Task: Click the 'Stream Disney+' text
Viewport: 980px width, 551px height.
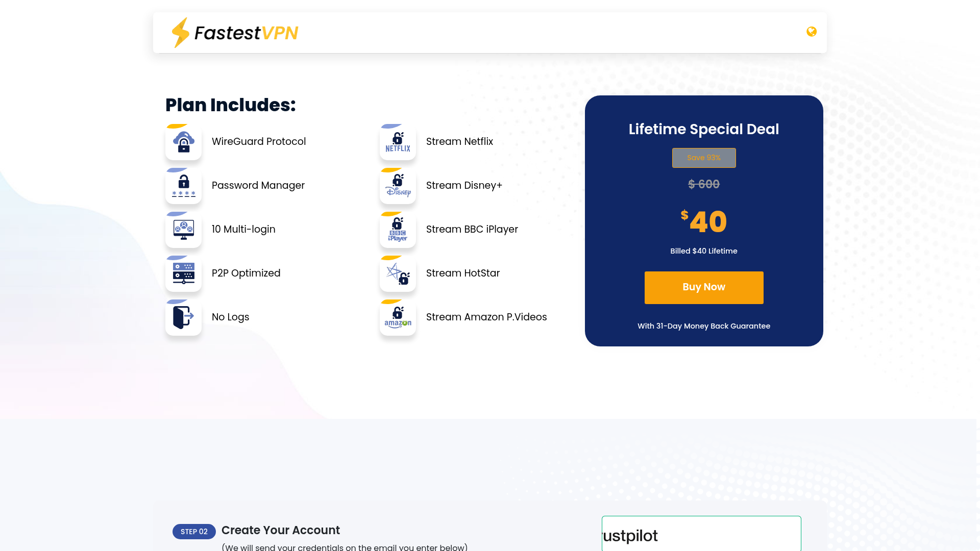Action: point(464,185)
